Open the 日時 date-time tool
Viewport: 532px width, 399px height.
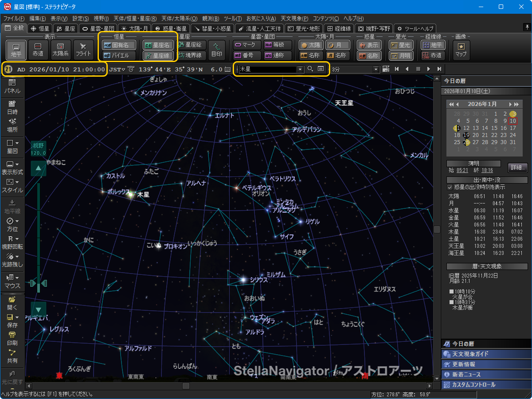point(12,107)
